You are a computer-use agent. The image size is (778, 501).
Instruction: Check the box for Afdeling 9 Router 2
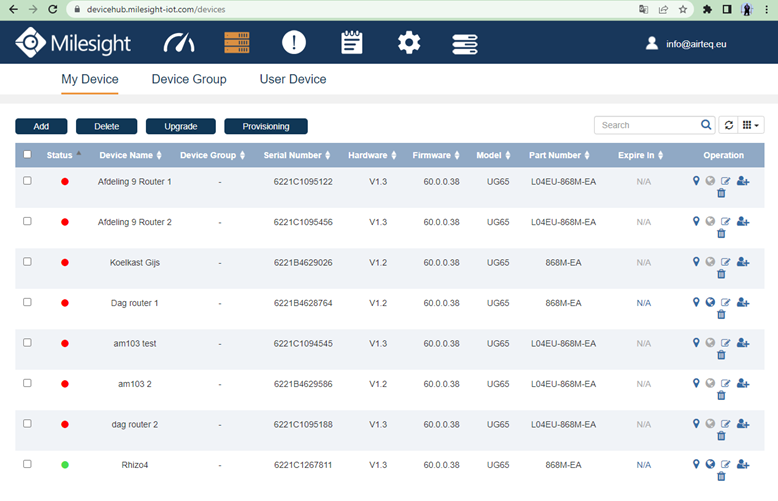27,221
